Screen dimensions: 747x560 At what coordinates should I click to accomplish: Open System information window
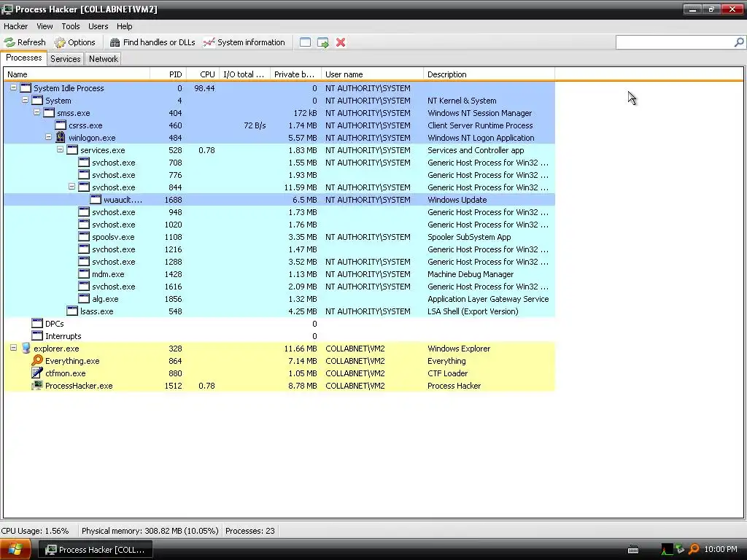(x=244, y=42)
